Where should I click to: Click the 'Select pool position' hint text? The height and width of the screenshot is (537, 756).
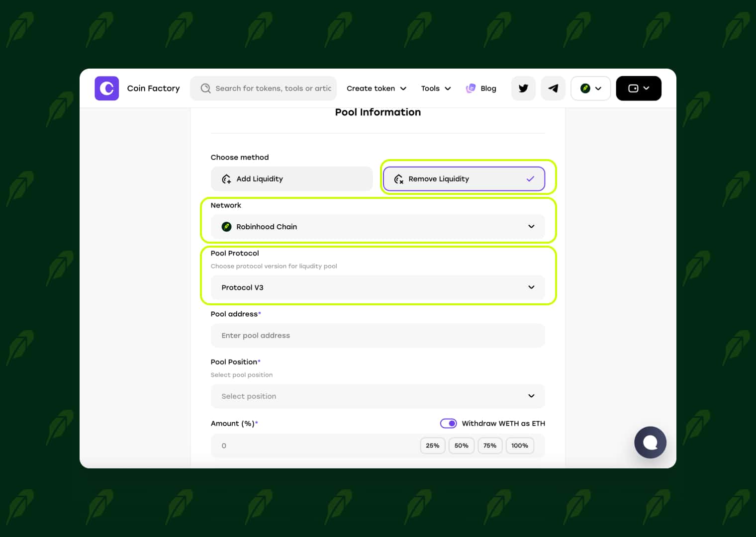point(242,375)
